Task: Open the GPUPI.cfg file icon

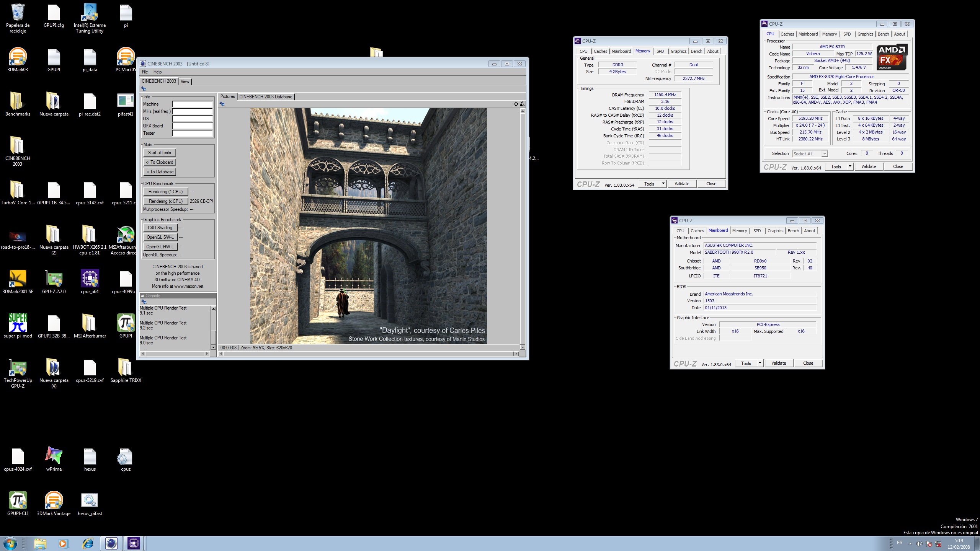Action: point(54,16)
